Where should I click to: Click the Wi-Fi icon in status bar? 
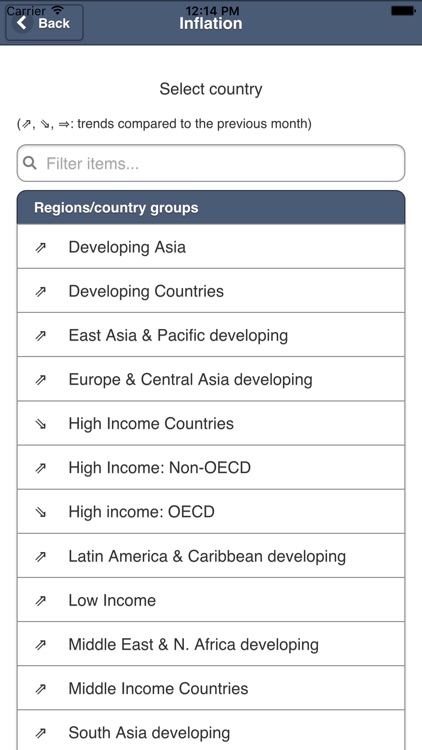[58, 10]
